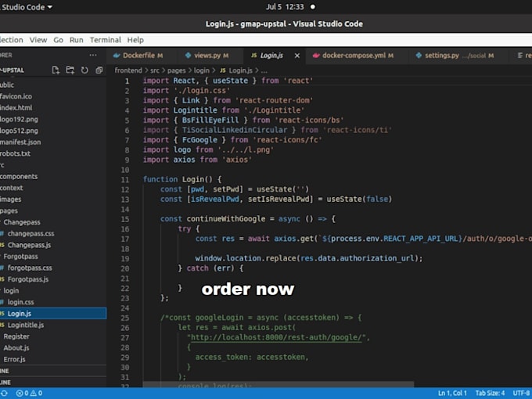Screen dimensions: 532x399
Task: Open the Jul 5 12:33 clock panel
Action: [285, 7]
